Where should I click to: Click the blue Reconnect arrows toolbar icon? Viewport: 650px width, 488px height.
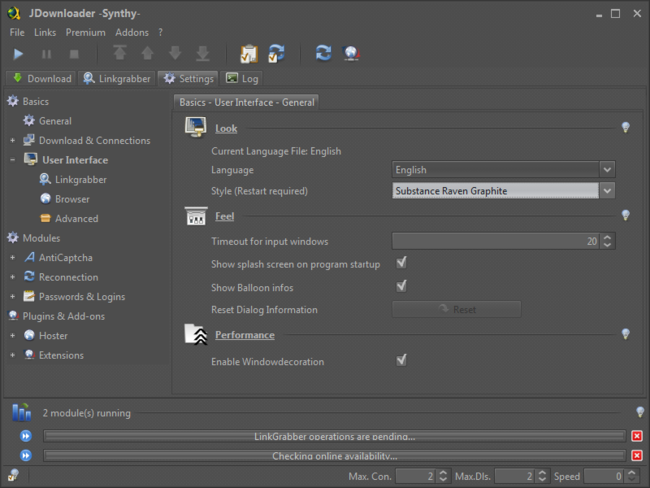[x=324, y=53]
